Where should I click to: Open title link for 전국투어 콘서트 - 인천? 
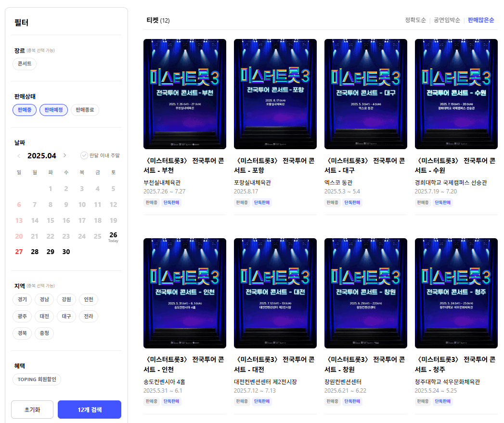tap(184, 364)
